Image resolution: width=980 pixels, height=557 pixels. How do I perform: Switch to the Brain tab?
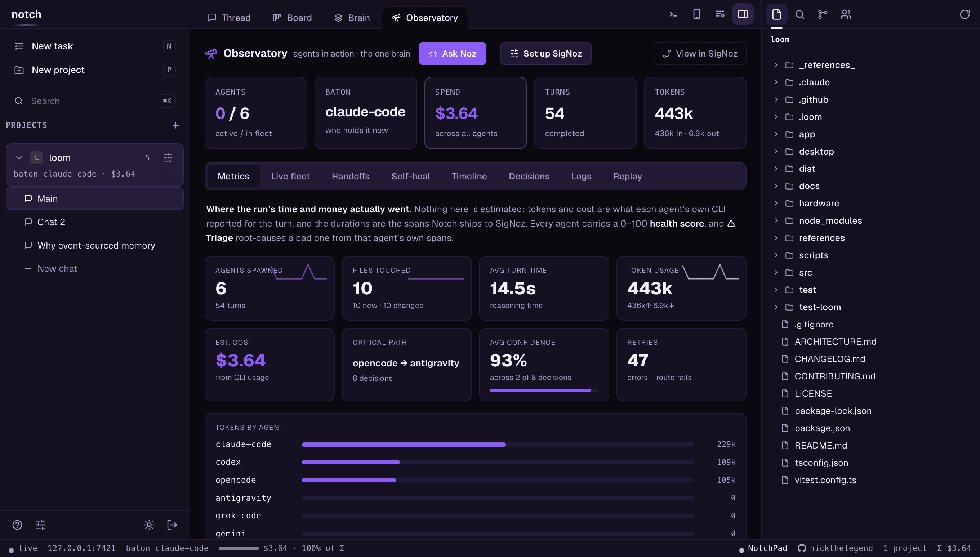[x=352, y=18]
